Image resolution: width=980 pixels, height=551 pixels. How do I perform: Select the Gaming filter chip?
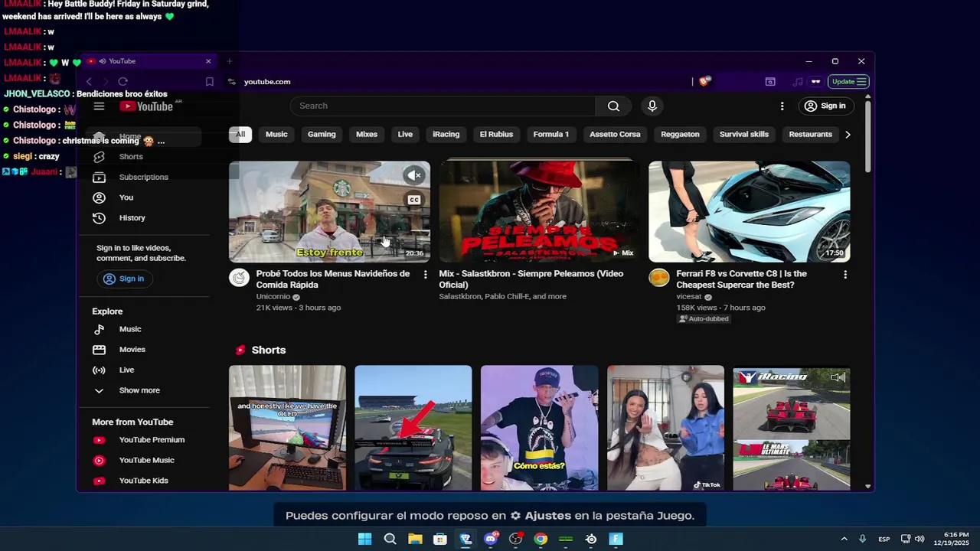(322, 135)
